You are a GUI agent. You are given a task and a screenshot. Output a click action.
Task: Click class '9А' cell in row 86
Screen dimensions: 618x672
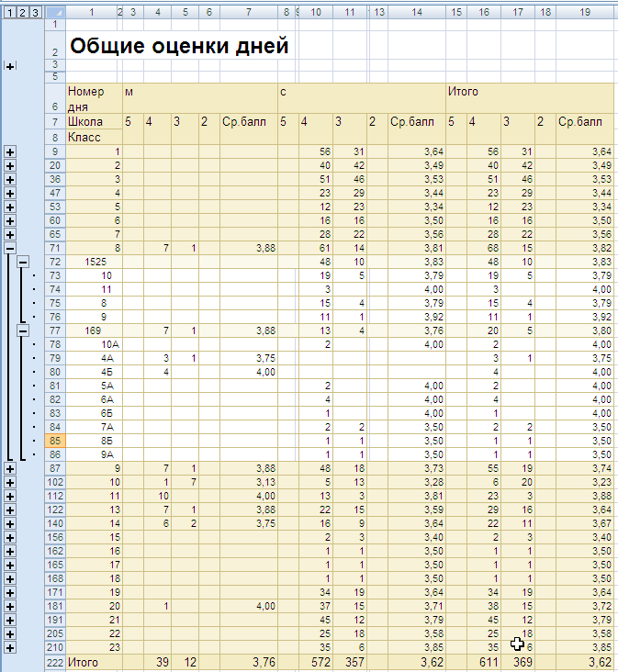click(95, 454)
